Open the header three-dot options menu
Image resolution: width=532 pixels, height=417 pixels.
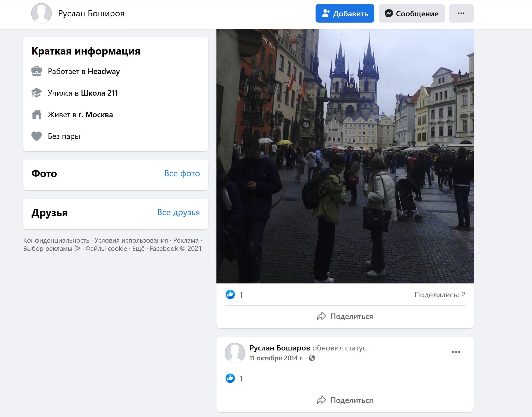tap(461, 13)
